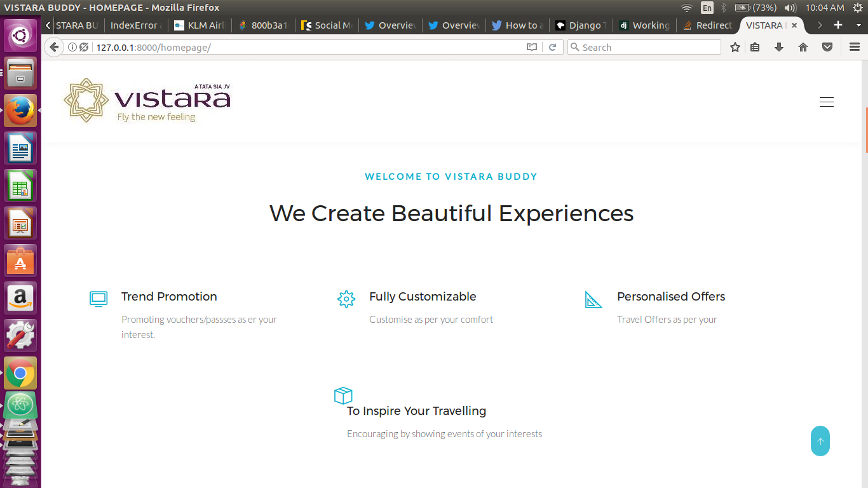Viewport: 868px width, 488px height.
Task: List all tabs using the dropdown arrow
Action: point(858,25)
